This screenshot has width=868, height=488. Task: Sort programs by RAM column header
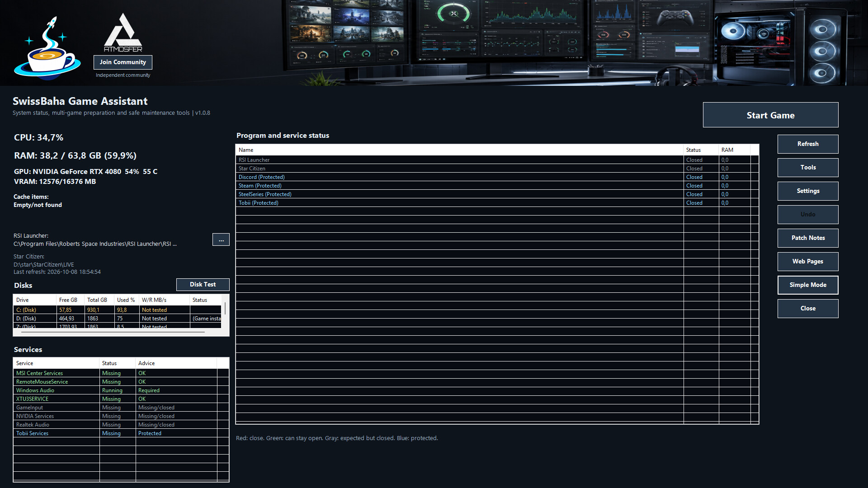pyautogui.click(x=734, y=150)
